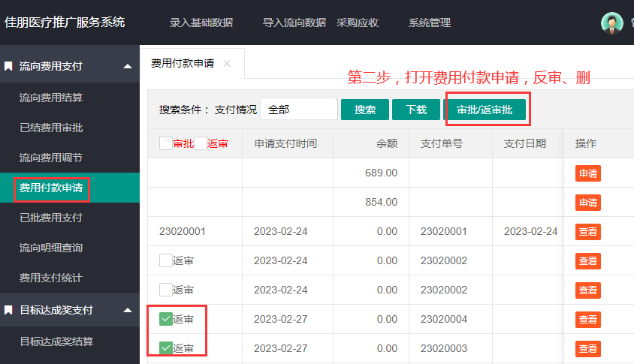This screenshot has height=364, width=634.
Task: Open the 支付情况 dropdown showing 全部
Action: 298,110
